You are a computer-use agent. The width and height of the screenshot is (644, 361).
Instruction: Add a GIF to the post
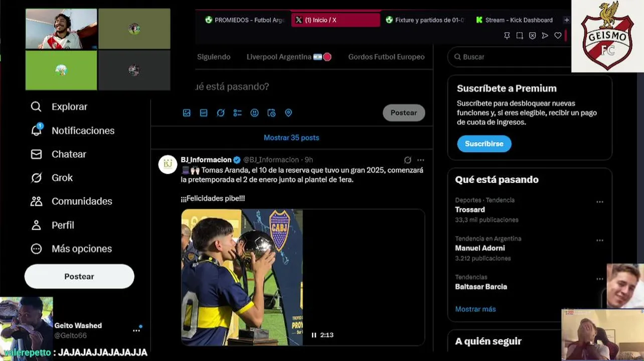click(x=204, y=113)
